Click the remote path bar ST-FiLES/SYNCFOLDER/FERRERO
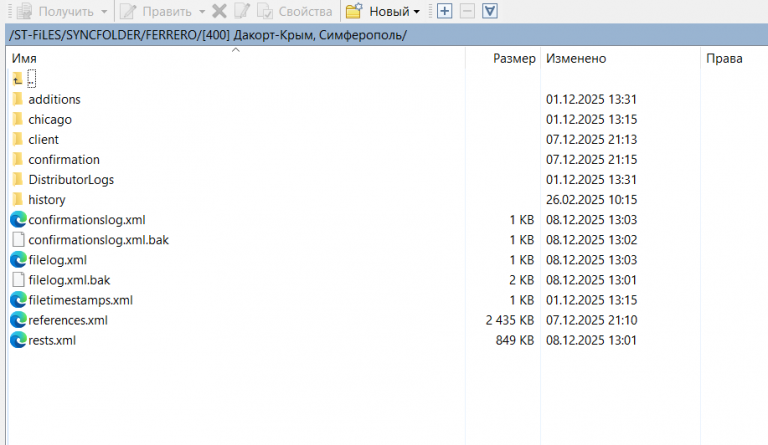 pyautogui.click(x=386, y=35)
